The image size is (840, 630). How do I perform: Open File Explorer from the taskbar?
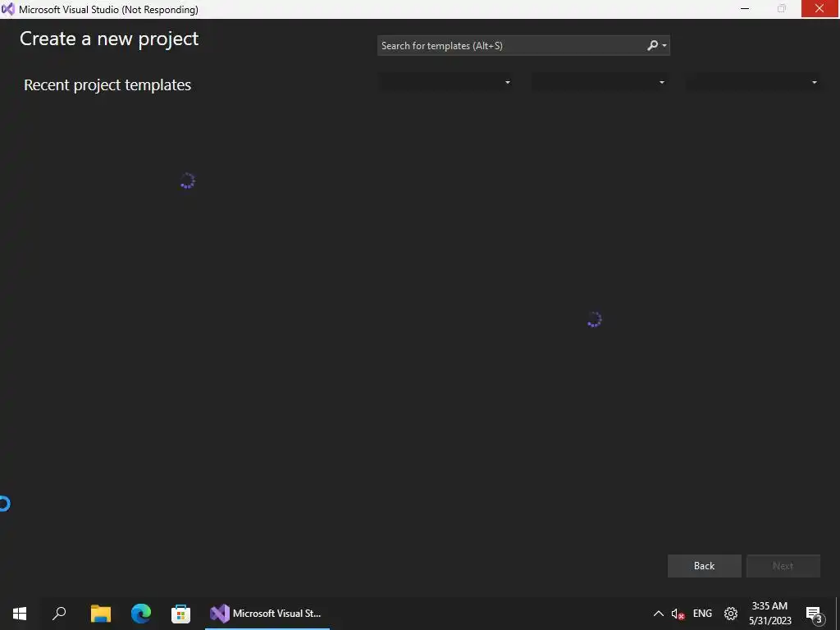pos(101,614)
